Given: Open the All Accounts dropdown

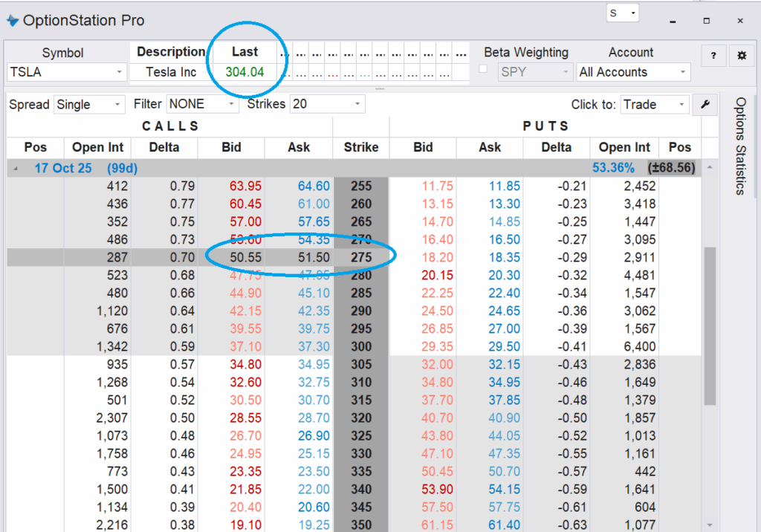Looking at the screenshot, I should click(682, 72).
